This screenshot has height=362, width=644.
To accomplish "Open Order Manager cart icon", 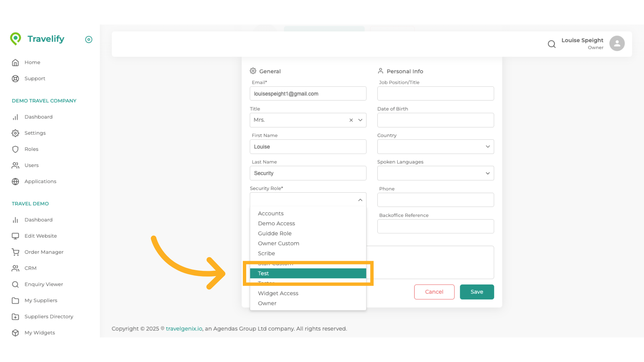I will [x=15, y=252].
